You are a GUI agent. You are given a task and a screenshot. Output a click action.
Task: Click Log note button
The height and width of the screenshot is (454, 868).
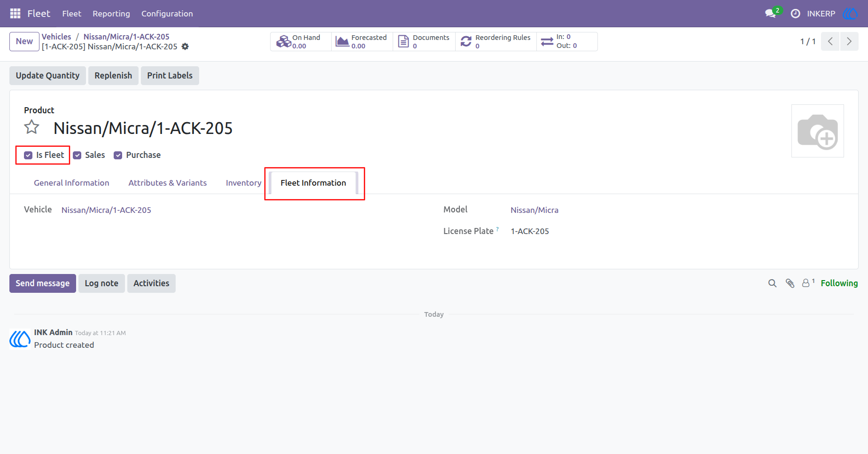point(101,283)
